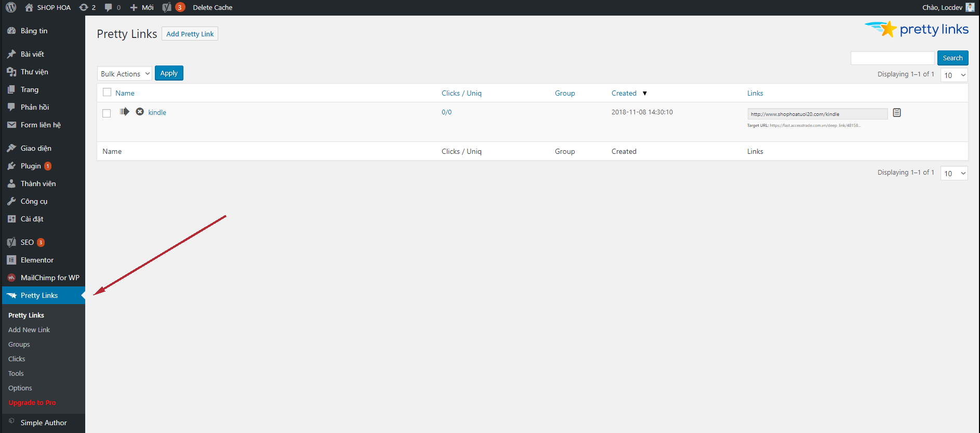Click the Search button

(952, 58)
